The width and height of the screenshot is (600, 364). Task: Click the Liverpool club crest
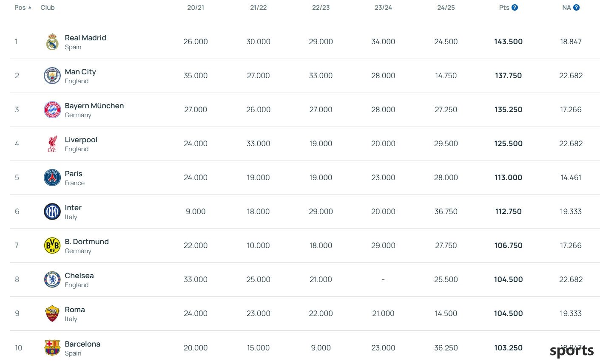[x=52, y=144]
